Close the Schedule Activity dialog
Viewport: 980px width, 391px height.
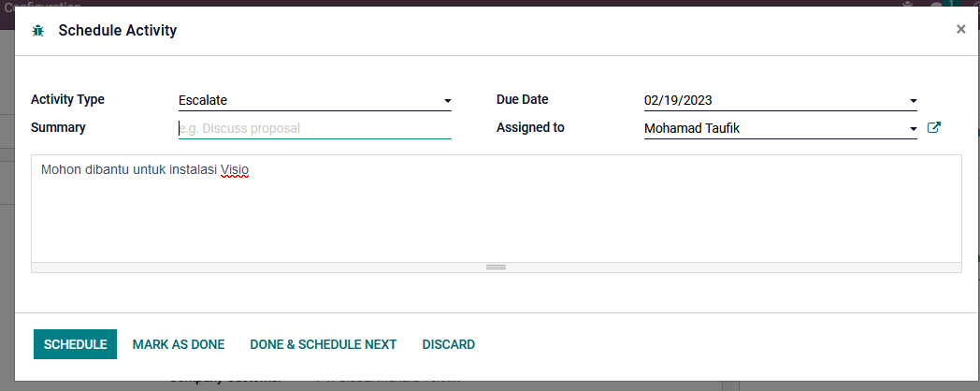960,29
